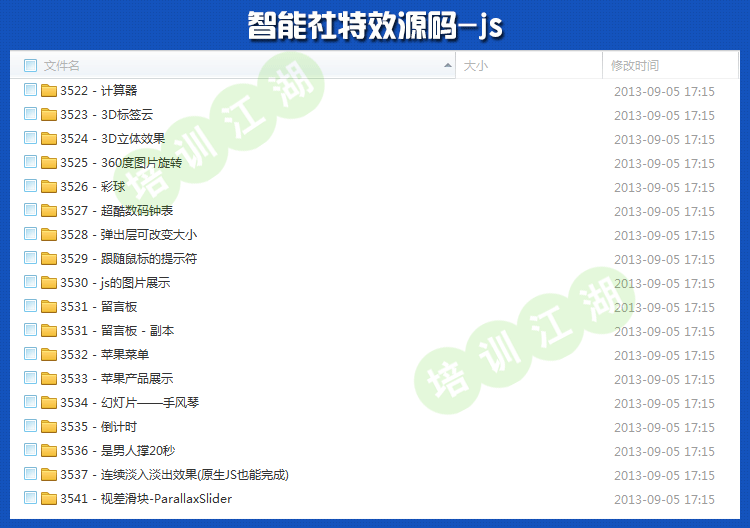750x528 pixels.
Task: Click the folder icon of 3527 - 超酷数码钟表
Action: (x=49, y=210)
